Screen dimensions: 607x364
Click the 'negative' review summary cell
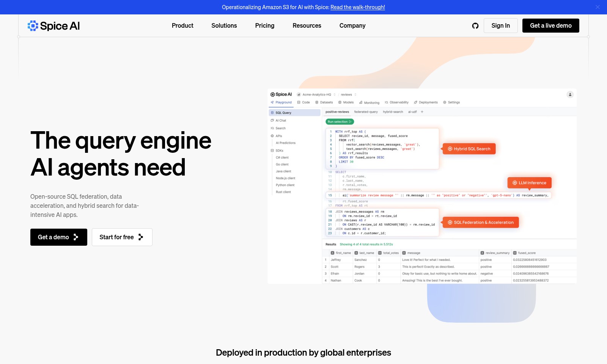pos(487,274)
